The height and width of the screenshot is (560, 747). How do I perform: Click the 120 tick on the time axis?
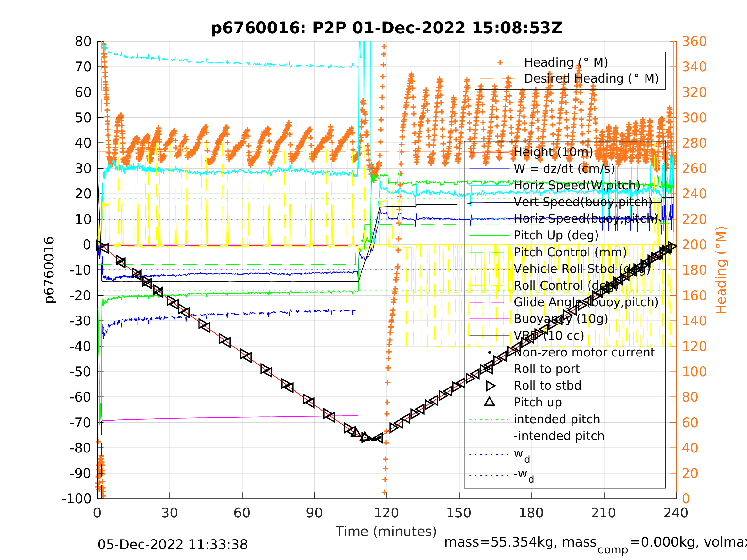pos(386,513)
